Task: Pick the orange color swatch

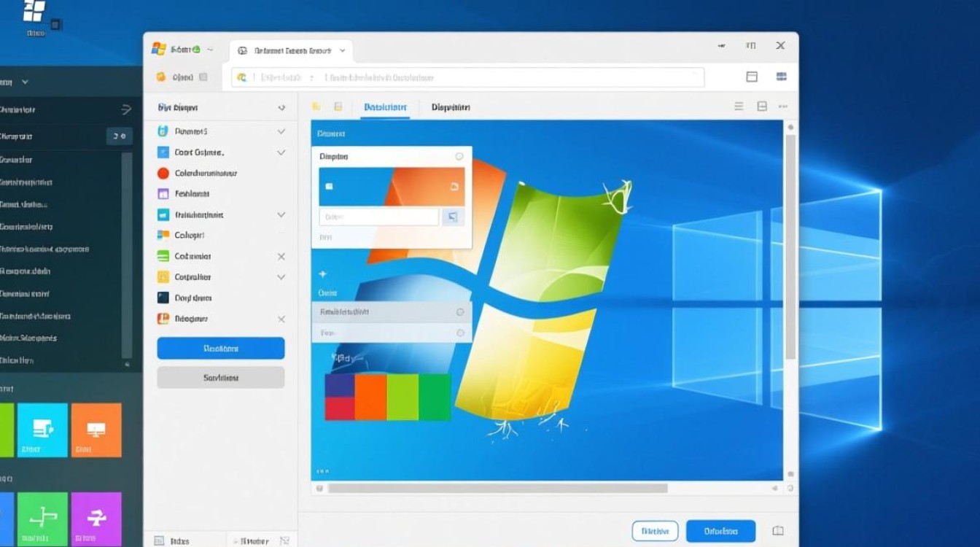Action: 370,397
